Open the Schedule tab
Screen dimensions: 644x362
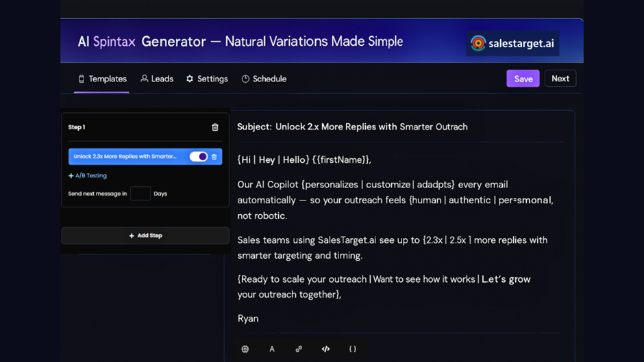pos(264,79)
